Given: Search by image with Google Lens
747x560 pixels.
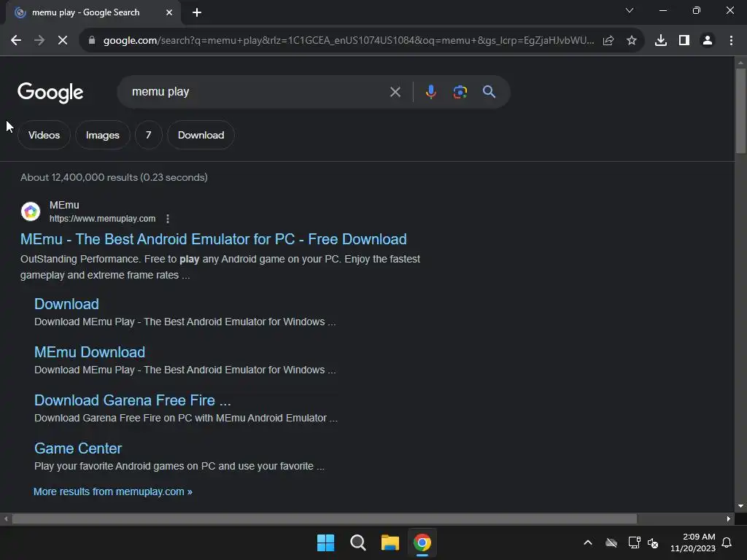Looking at the screenshot, I should (x=460, y=92).
